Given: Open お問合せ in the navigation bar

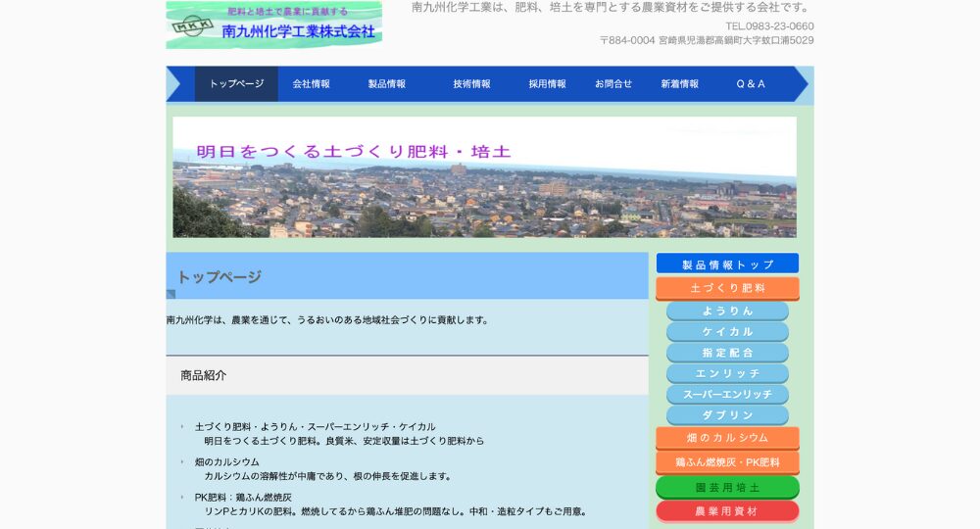Looking at the screenshot, I should (613, 83).
